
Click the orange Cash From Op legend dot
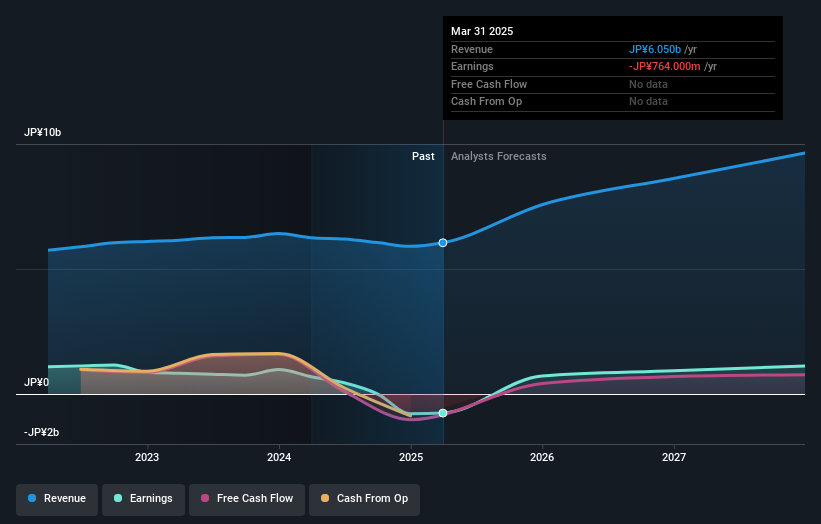click(325, 498)
